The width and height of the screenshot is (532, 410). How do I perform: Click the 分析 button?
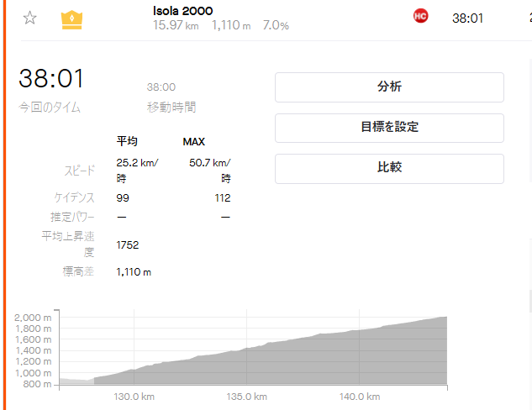coord(389,87)
